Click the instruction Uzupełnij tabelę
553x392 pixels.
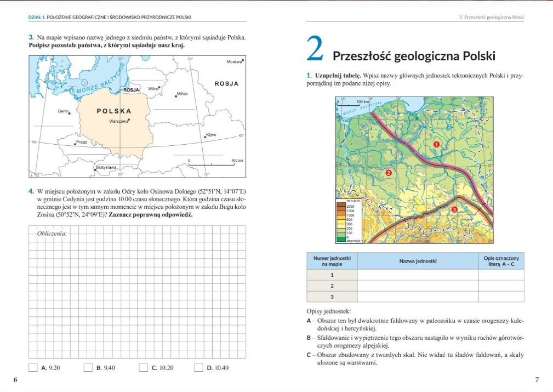tap(338, 76)
